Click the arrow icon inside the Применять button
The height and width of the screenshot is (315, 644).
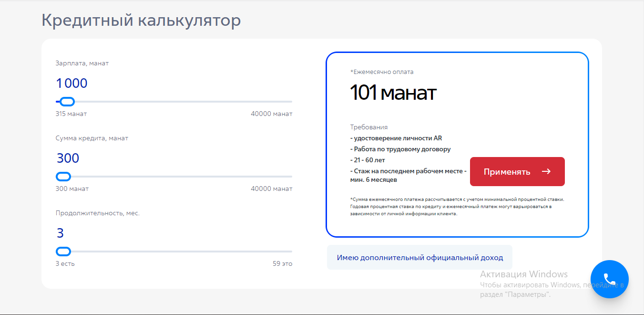(x=546, y=171)
